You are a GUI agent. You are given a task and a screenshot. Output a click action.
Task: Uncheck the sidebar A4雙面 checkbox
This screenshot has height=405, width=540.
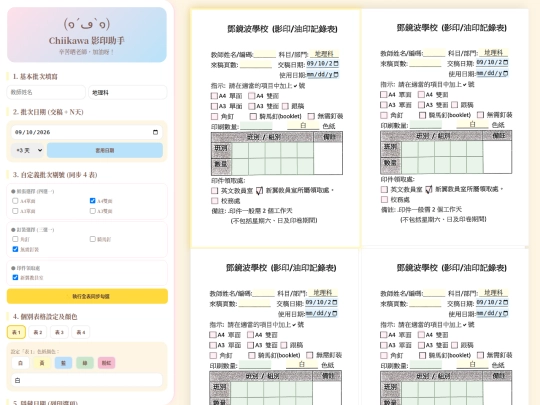tap(92, 201)
